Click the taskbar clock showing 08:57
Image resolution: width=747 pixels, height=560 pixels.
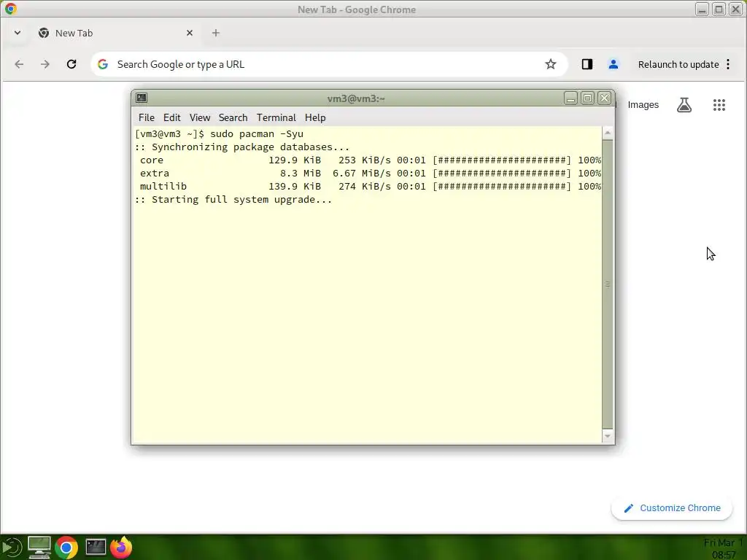[723, 548]
